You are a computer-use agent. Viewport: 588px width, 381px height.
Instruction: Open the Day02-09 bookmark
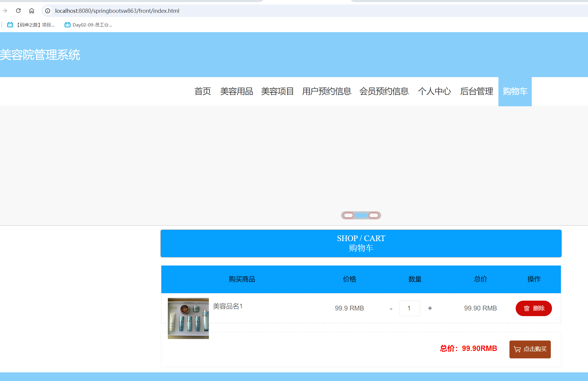pos(88,25)
